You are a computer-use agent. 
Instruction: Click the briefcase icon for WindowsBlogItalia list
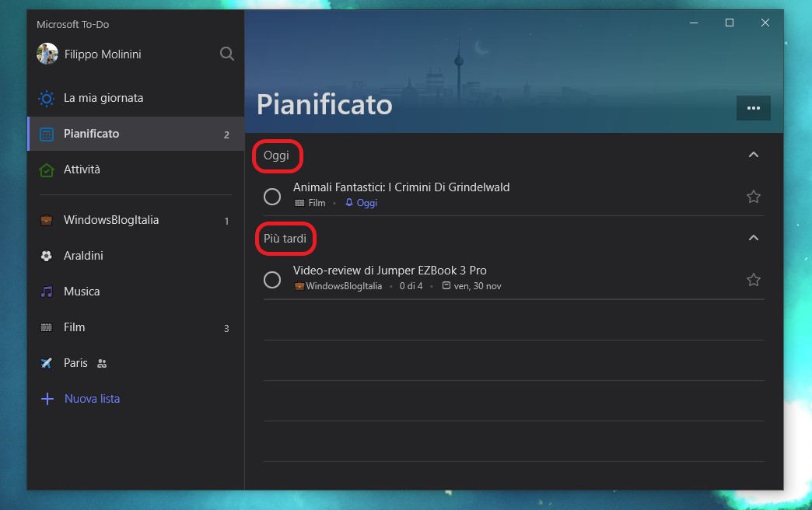47,221
